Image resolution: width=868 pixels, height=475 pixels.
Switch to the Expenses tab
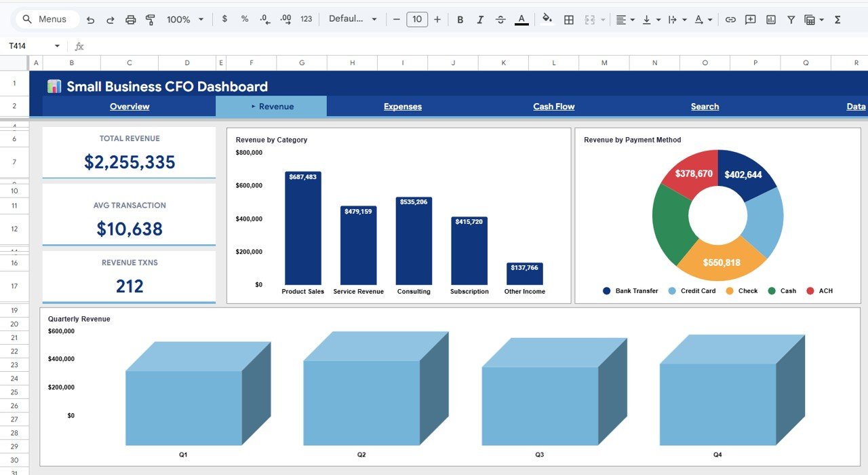click(402, 107)
